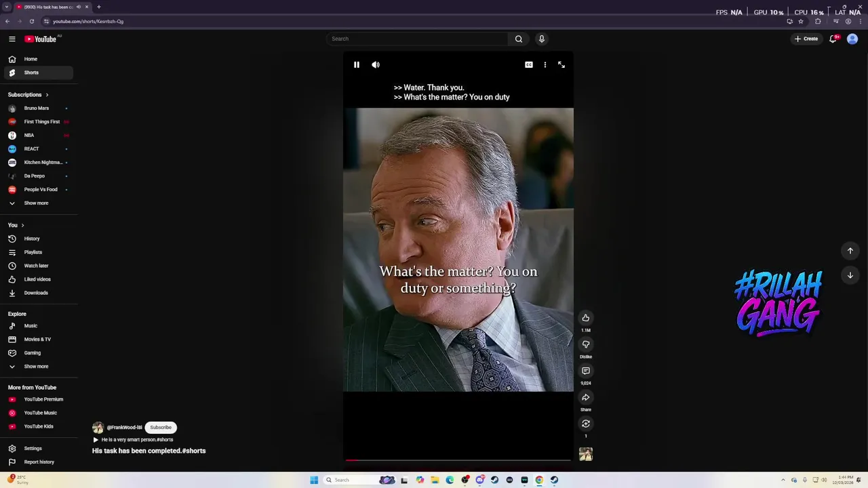The width and height of the screenshot is (868, 488).
Task: Open Downloads
Action: [x=39, y=293]
